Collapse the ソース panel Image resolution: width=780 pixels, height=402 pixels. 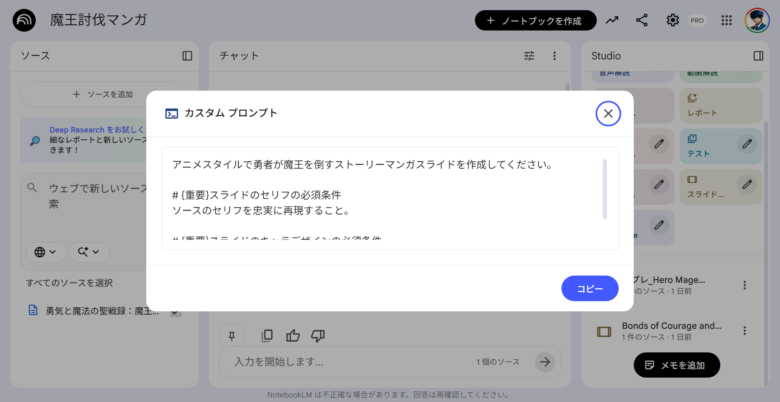pyautogui.click(x=187, y=56)
